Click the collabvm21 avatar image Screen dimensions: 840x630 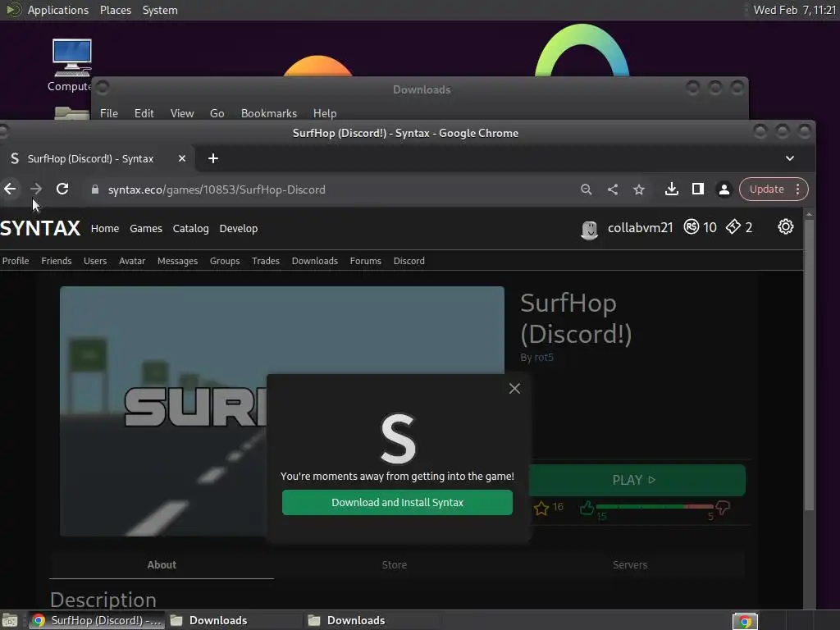(x=589, y=230)
